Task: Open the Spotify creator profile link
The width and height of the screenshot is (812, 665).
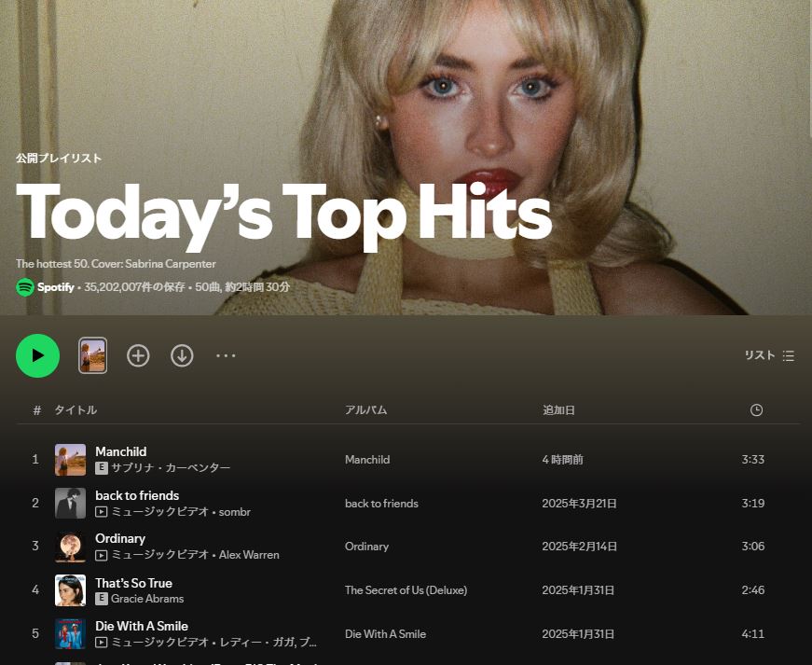Action: tap(56, 287)
